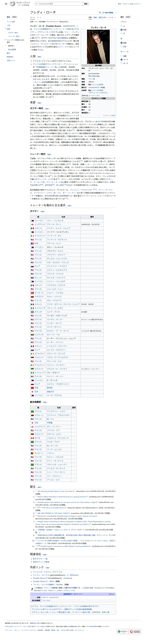
Task: Click the Philippines flag beside マニー・パッキャオ
Action: click(32, 221)
